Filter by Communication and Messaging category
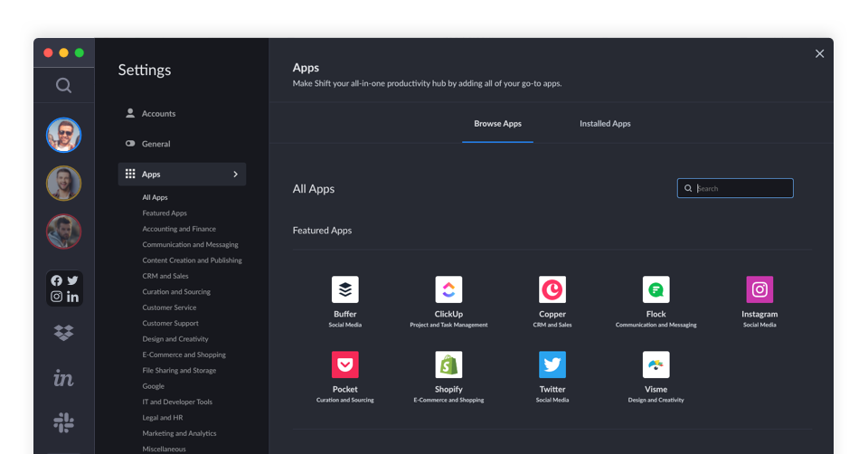This screenshot has width=868, height=454. (190, 244)
